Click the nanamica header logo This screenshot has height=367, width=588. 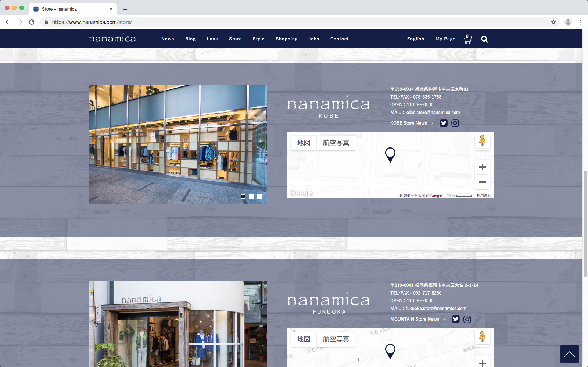112,38
